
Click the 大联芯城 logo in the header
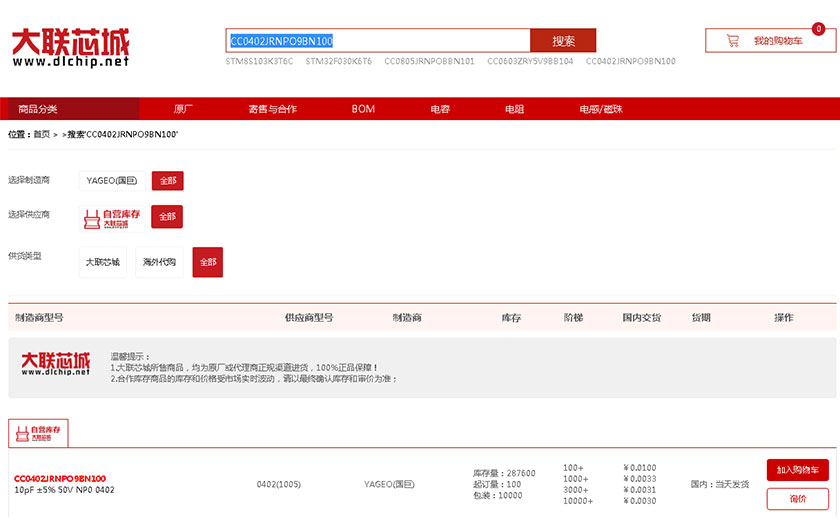[x=70, y=47]
